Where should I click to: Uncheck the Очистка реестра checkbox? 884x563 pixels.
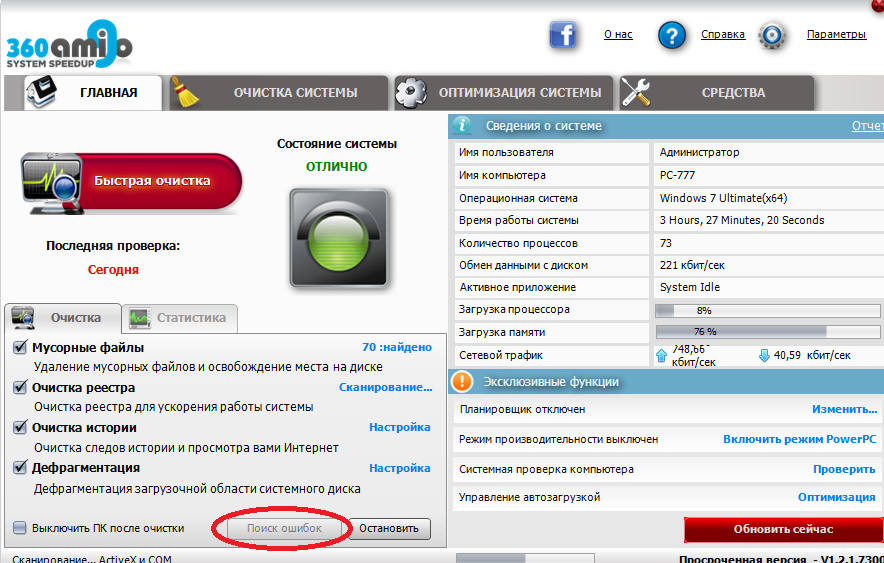[x=20, y=387]
